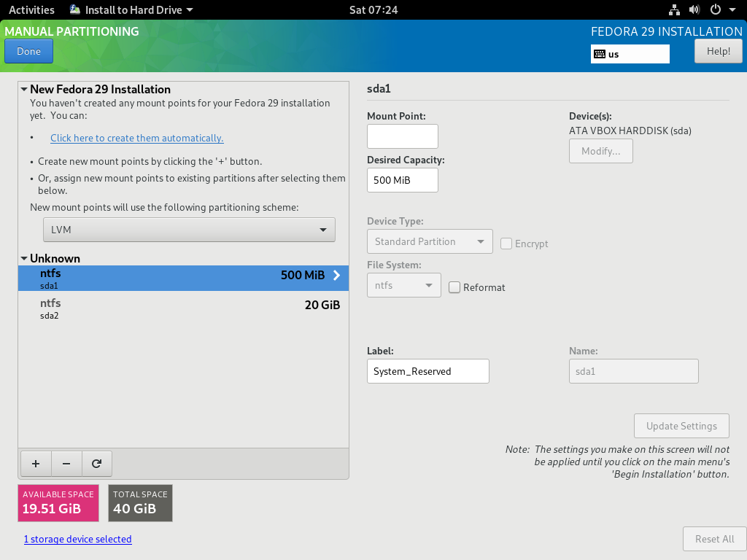Open the power icon in top bar
747x560 pixels.
tap(715, 9)
